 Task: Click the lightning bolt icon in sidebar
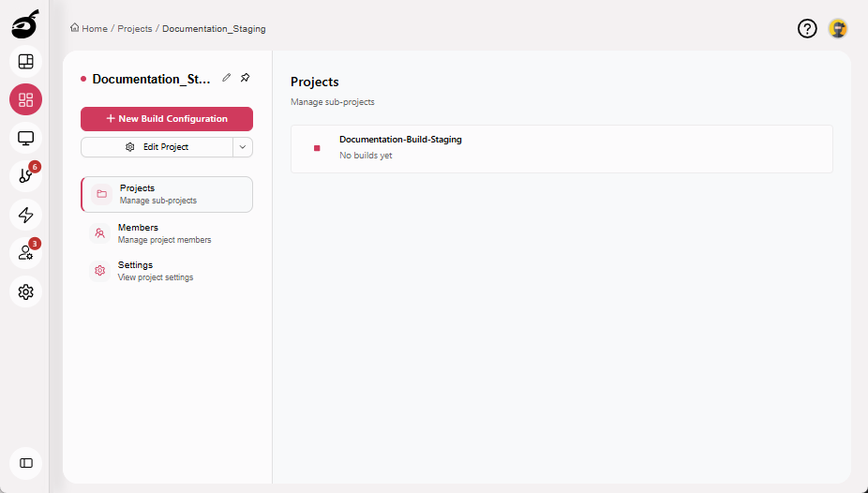[x=26, y=215]
